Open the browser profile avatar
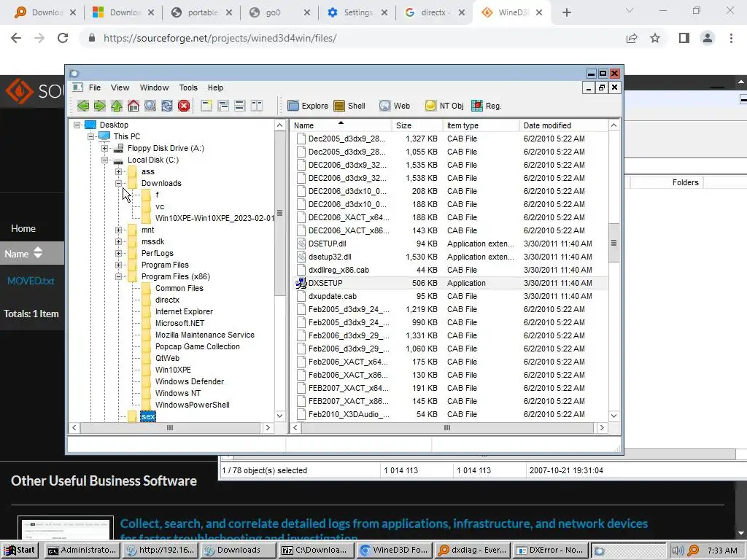This screenshot has width=747, height=560. (708, 38)
